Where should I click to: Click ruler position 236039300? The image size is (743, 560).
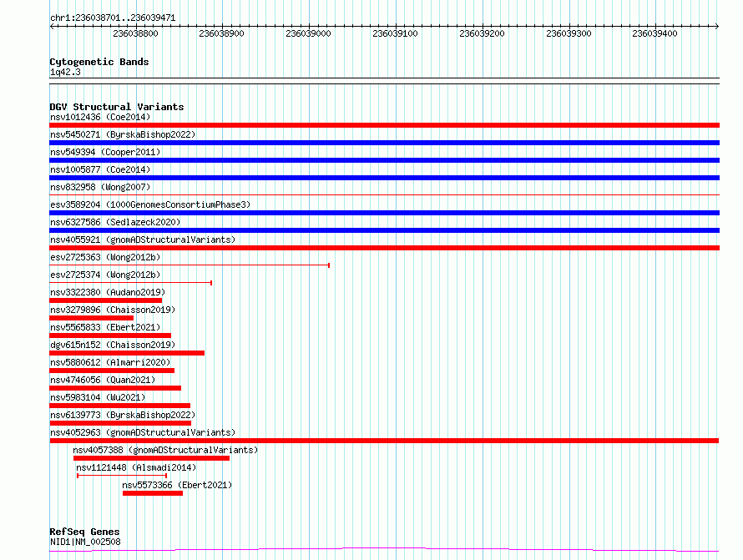coord(569,33)
